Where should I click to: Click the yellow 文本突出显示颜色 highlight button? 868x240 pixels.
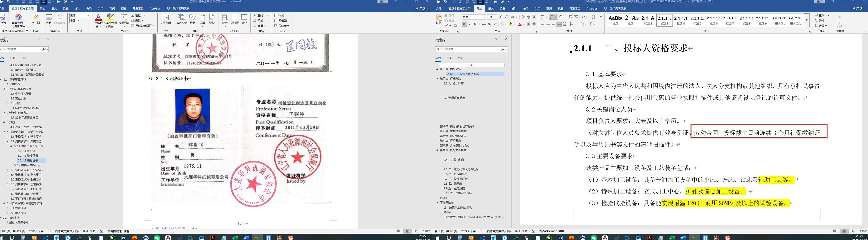point(110,20)
